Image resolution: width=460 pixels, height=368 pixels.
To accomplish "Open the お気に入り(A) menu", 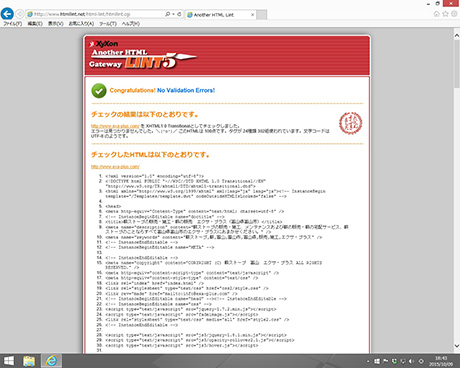I will [x=81, y=24].
